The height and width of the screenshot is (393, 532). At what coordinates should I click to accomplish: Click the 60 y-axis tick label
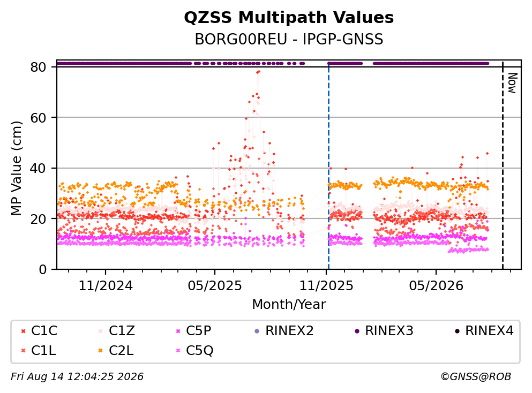[x=38, y=118]
